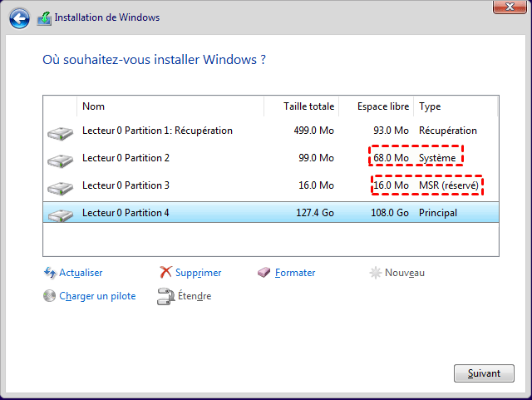Click the Formater eraser icon
This screenshot has width=532, height=400.
click(264, 272)
